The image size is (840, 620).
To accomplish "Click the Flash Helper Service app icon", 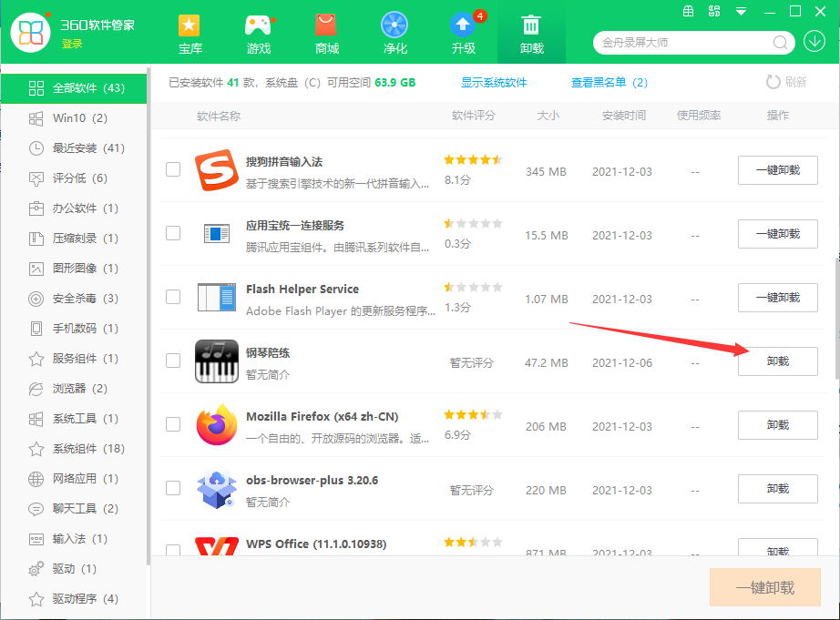I will click(x=217, y=298).
